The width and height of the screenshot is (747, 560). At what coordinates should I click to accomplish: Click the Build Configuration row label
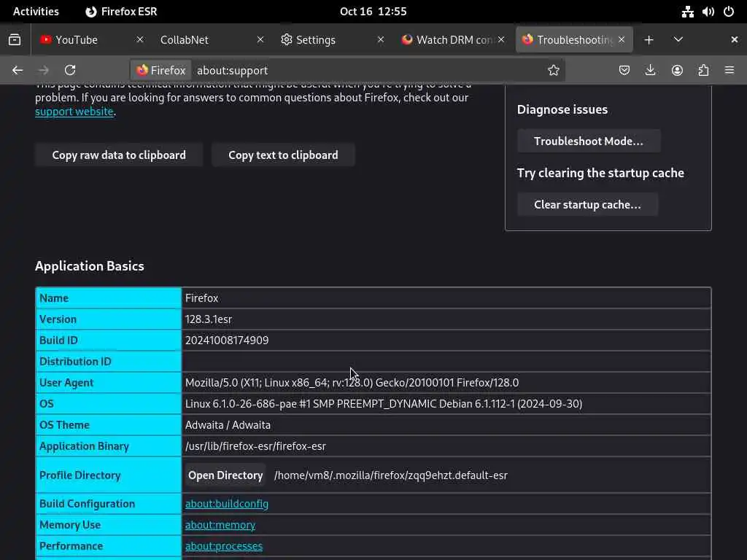pos(88,504)
